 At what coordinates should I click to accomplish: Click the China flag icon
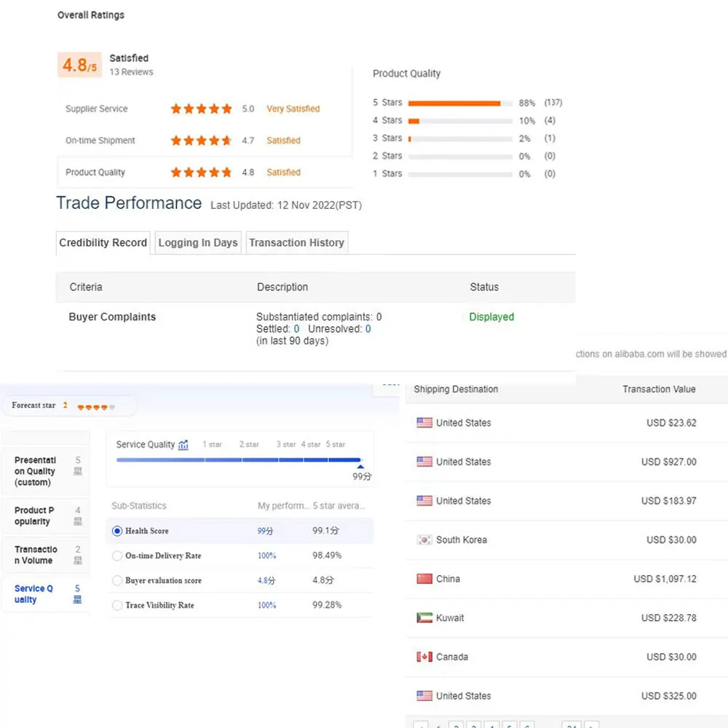point(424,579)
